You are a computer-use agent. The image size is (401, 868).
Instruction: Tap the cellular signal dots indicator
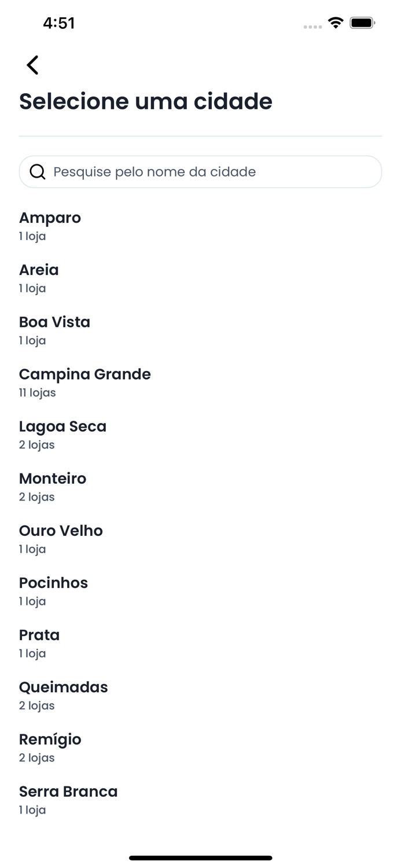pos(311,26)
